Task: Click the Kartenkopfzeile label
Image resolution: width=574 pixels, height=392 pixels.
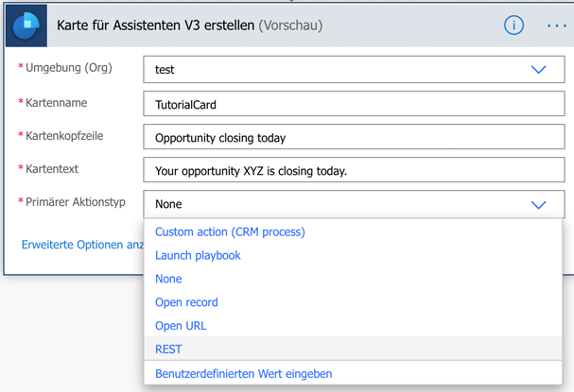Action: pos(64,136)
